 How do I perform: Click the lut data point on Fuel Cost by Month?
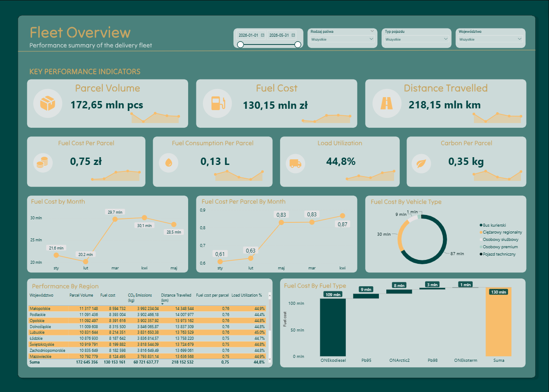pyautogui.click(x=85, y=261)
